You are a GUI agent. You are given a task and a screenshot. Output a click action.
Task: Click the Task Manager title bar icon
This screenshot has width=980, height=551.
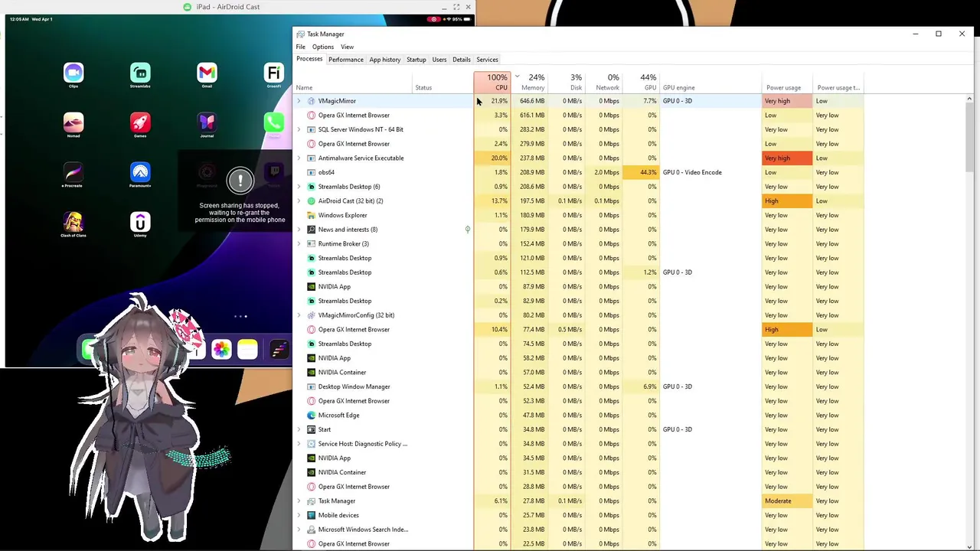(301, 34)
